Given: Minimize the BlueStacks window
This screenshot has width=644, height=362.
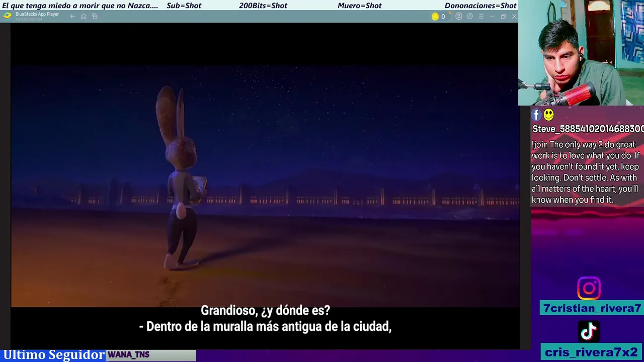Looking at the screenshot, I should [492, 17].
